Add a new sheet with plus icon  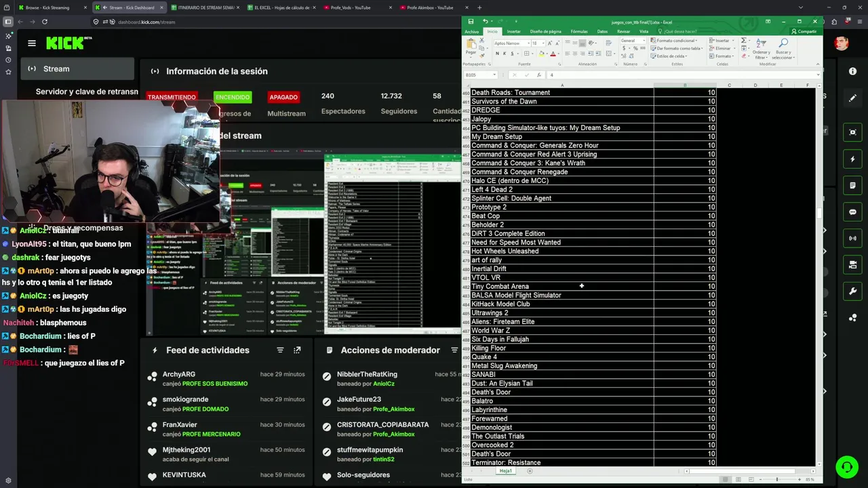(x=530, y=471)
